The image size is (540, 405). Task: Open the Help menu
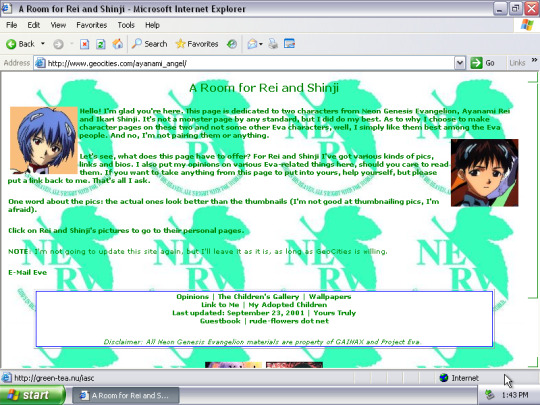tap(152, 25)
